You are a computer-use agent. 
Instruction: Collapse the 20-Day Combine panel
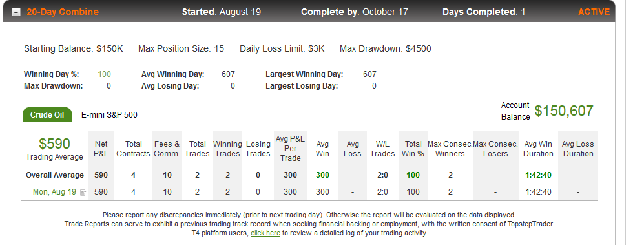16,12
